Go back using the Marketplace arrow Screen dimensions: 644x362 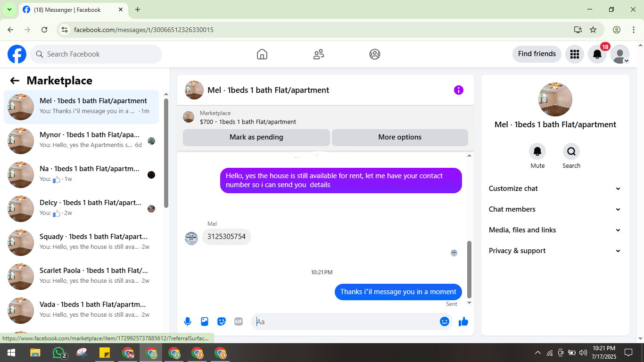15,81
